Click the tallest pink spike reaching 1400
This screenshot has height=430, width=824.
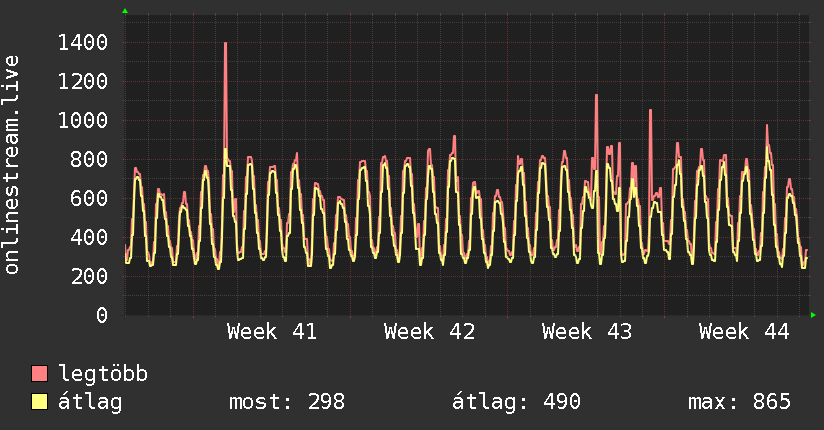click(225, 95)
